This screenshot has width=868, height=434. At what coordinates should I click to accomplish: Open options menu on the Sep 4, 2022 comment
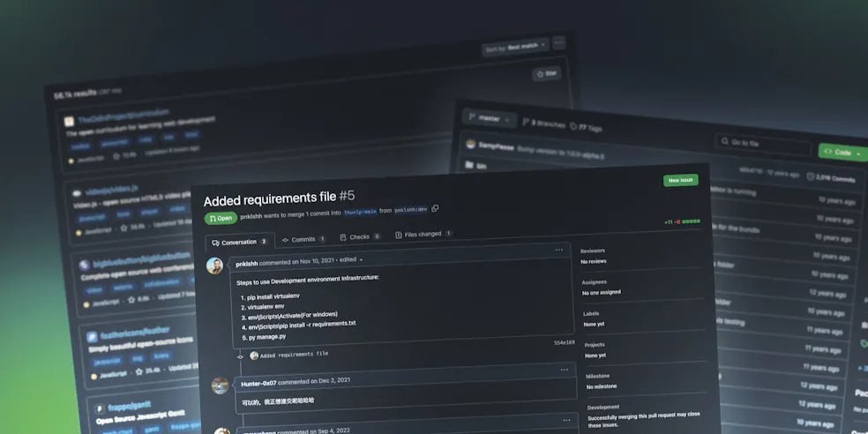click(566, 420)
